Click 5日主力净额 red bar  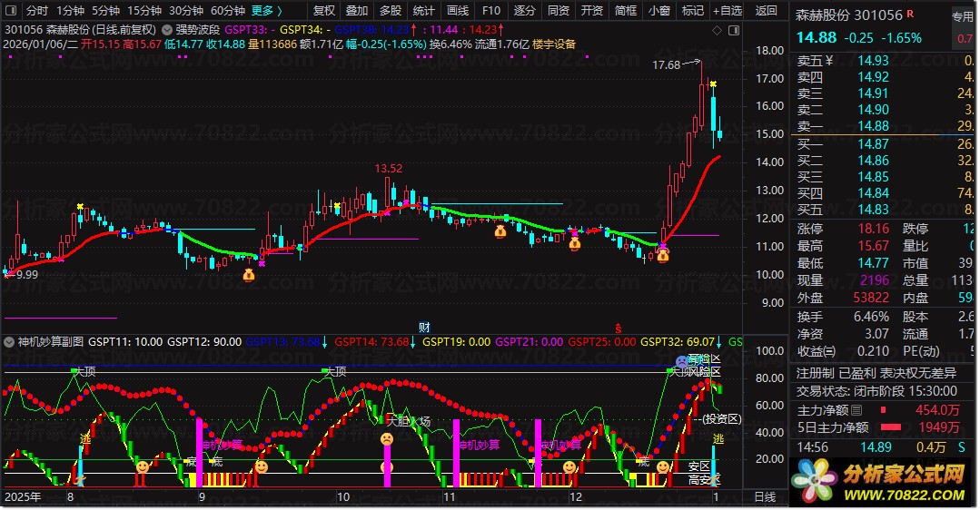coord(891,427)
